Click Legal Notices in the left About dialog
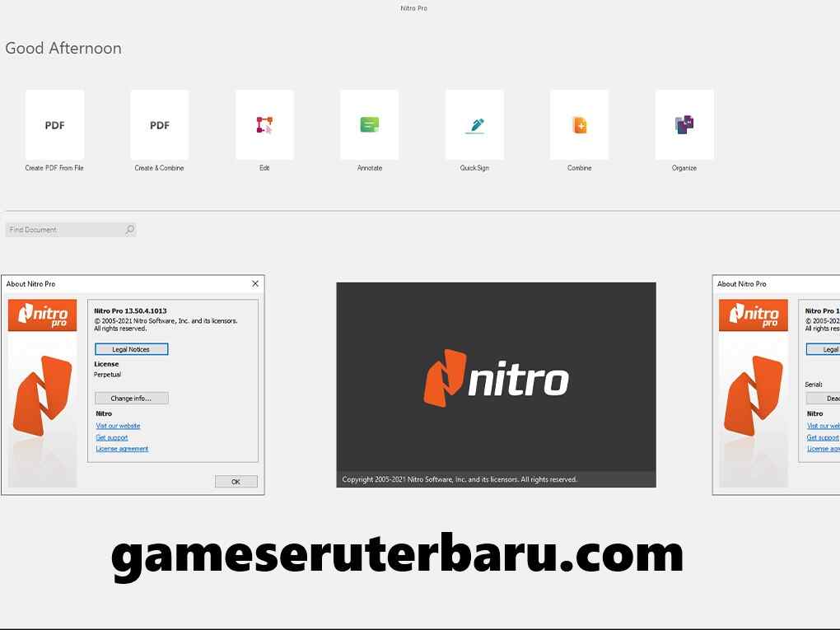Screen dimensions: 840x630 point(131,349)
